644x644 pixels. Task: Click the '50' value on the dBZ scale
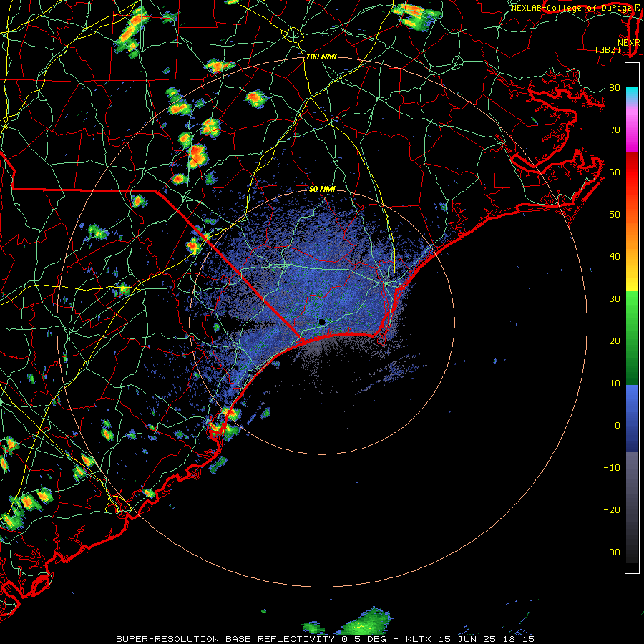(x=615, y=215)
